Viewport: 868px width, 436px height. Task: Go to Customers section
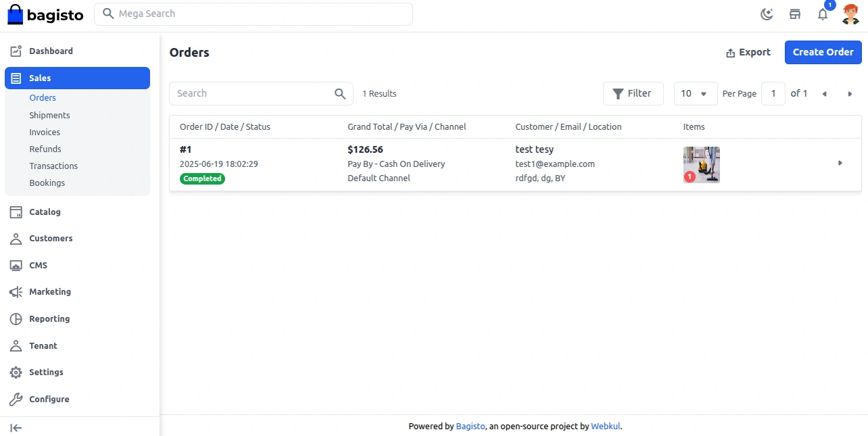[x=51, y=239]
